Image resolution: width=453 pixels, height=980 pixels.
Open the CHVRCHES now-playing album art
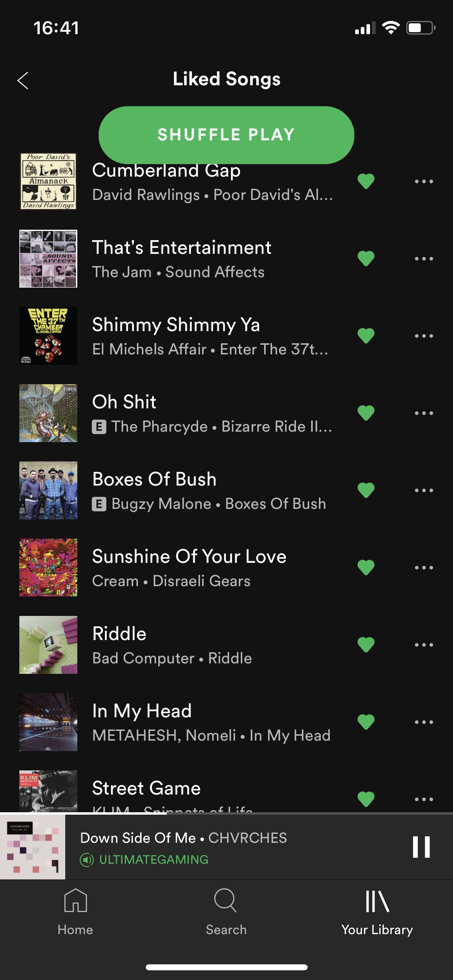[33, 847]
